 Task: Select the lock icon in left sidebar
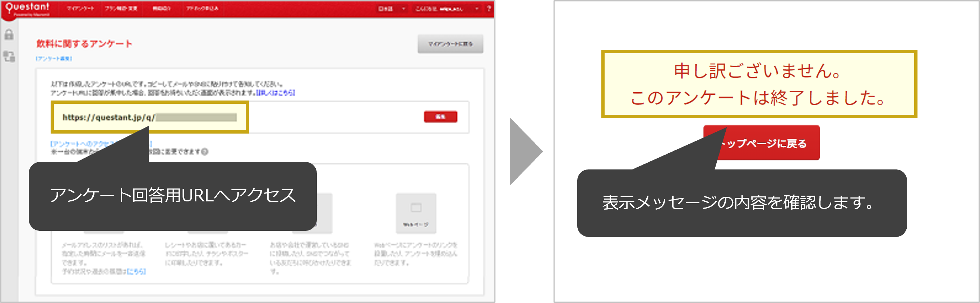(9, 34)
